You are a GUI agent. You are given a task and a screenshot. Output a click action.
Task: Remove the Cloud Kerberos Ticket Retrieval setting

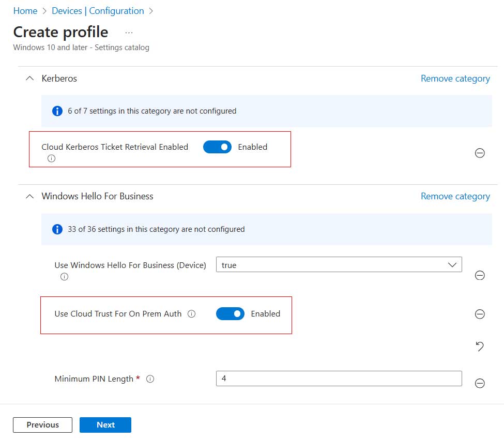click(479, 153)
